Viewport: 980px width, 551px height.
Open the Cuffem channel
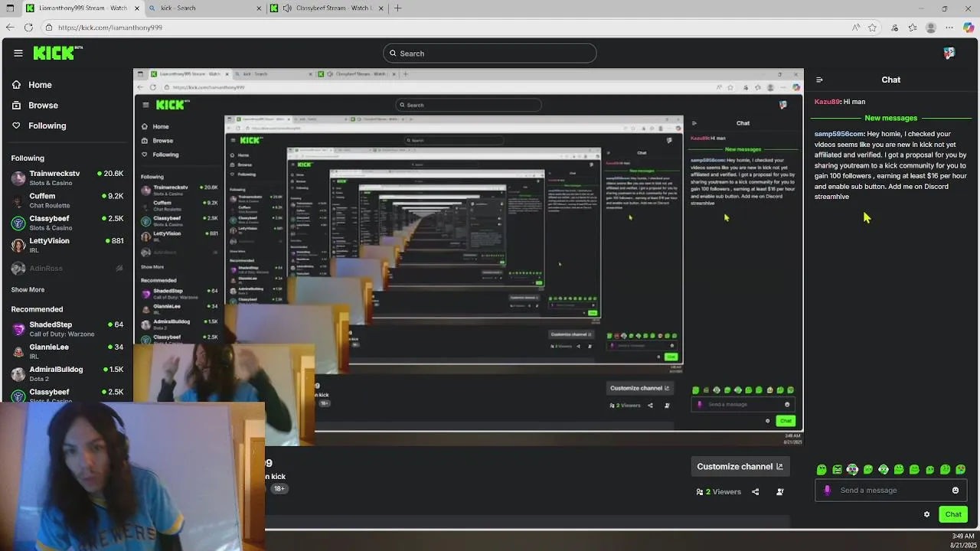67,201
